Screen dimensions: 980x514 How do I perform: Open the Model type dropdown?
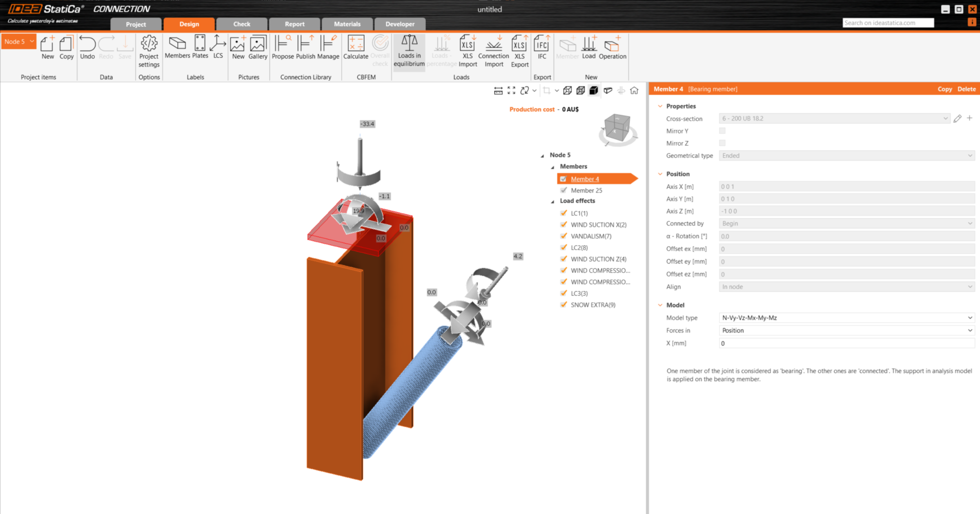pyautogui.click(x=846, y=317)
